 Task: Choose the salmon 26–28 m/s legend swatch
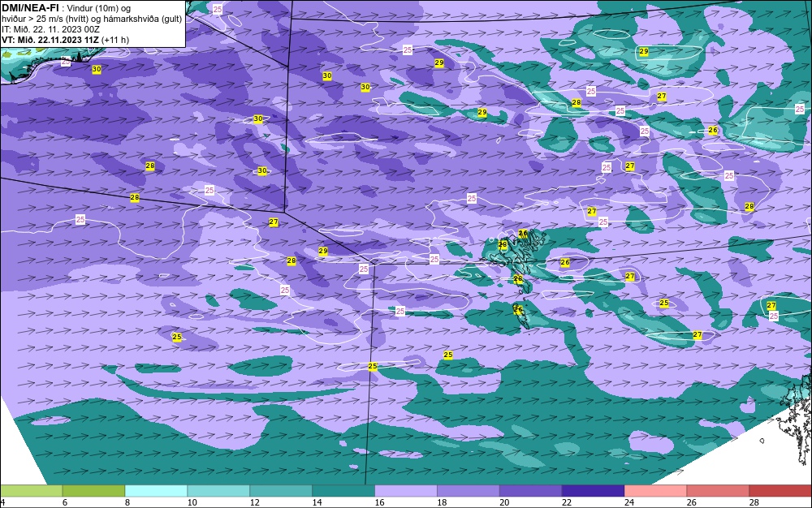[x=718, y=491]
